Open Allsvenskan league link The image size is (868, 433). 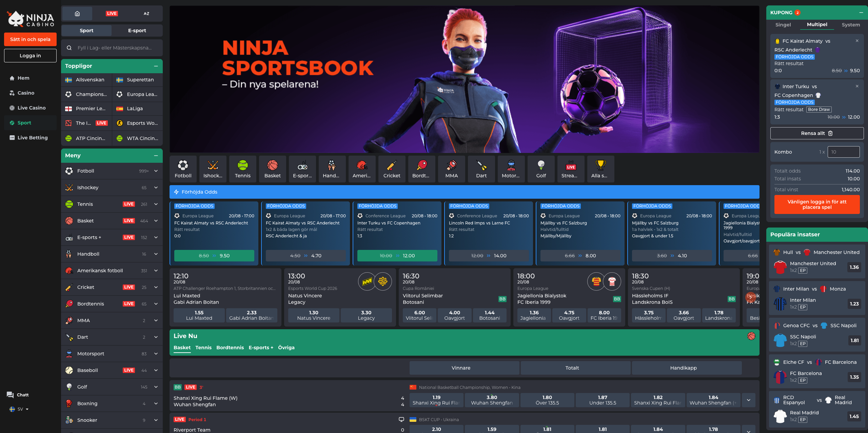click(x=86, y=80)
